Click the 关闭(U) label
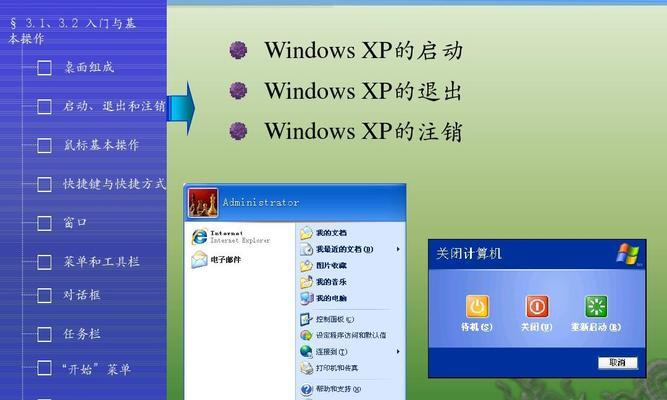Viewport: 667px width, 400px height. (x=537, y=327)
